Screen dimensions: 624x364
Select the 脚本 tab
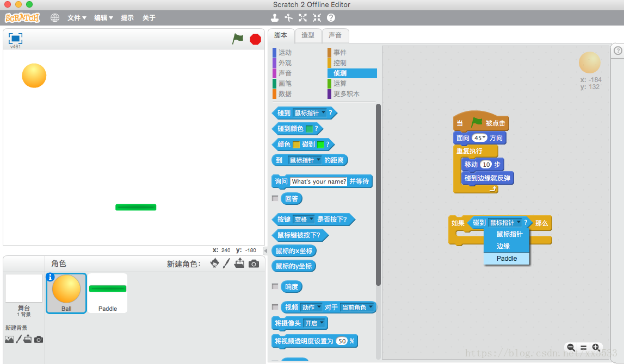click(x=281, y=35)
